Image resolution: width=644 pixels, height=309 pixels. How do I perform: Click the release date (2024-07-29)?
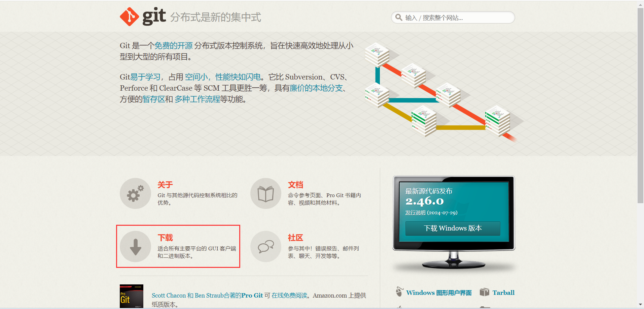tap(442, 213)
